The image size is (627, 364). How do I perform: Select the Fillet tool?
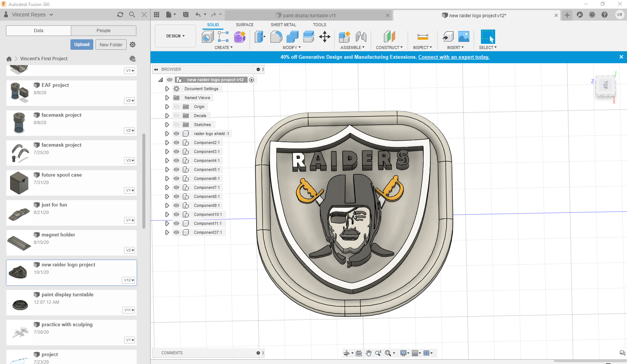coord(276,37)
